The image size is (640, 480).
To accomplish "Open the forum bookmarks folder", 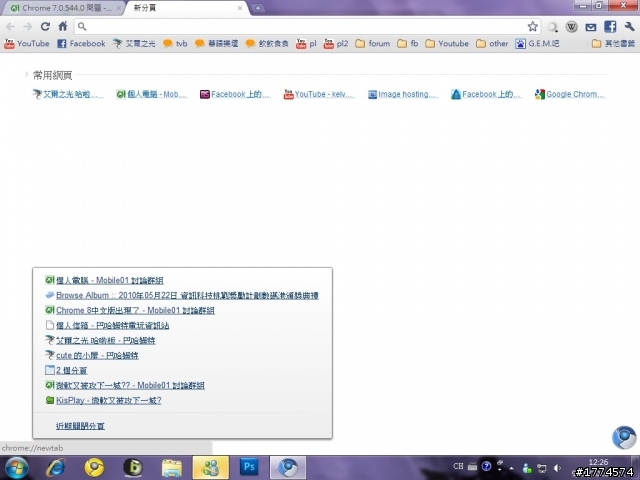I will pos(373,43).
